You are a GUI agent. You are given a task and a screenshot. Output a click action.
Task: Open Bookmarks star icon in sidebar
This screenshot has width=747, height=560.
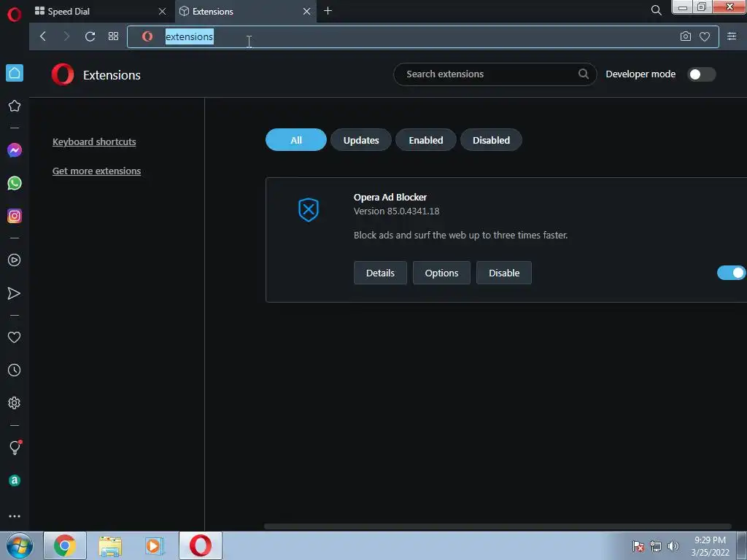[15, 106]
